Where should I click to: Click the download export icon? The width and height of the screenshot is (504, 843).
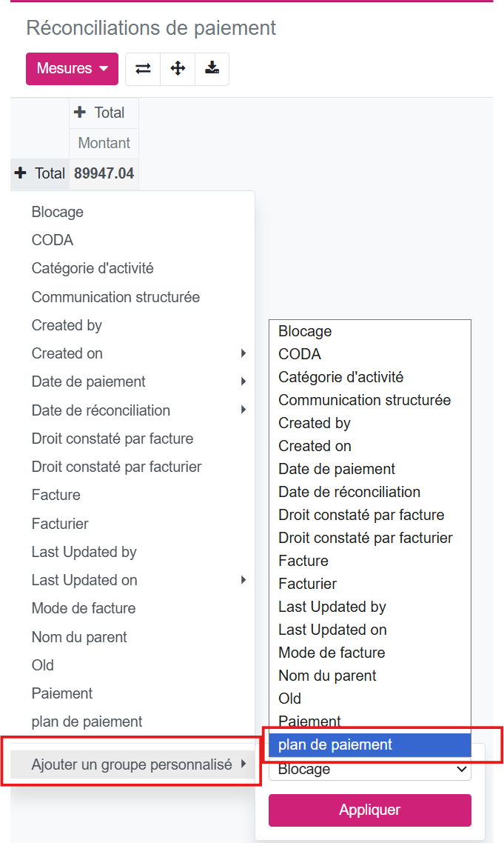pyautogui.click(x=212, y=69)
